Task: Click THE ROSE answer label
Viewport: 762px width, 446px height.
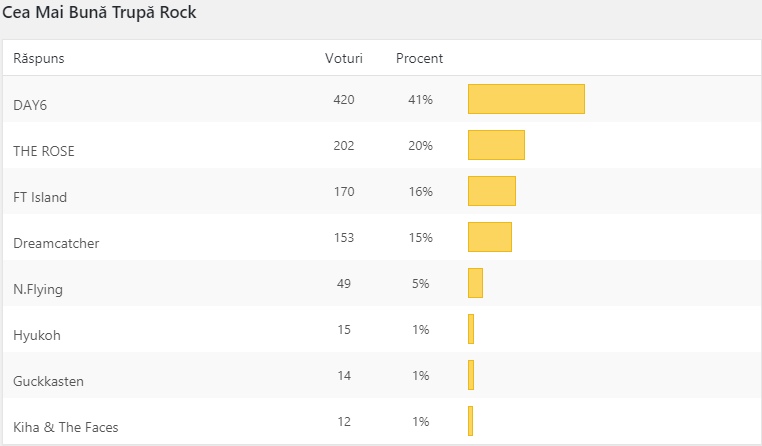Action: [x=44, y=151]
